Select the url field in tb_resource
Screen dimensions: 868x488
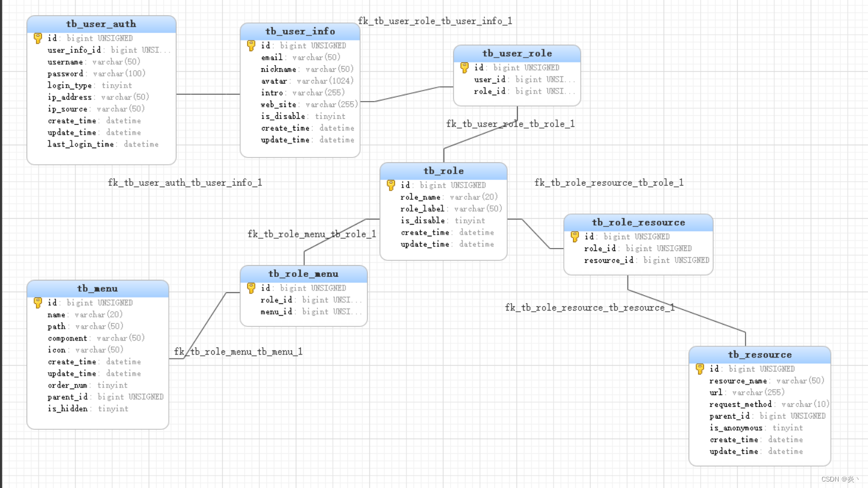click(747, 393)
